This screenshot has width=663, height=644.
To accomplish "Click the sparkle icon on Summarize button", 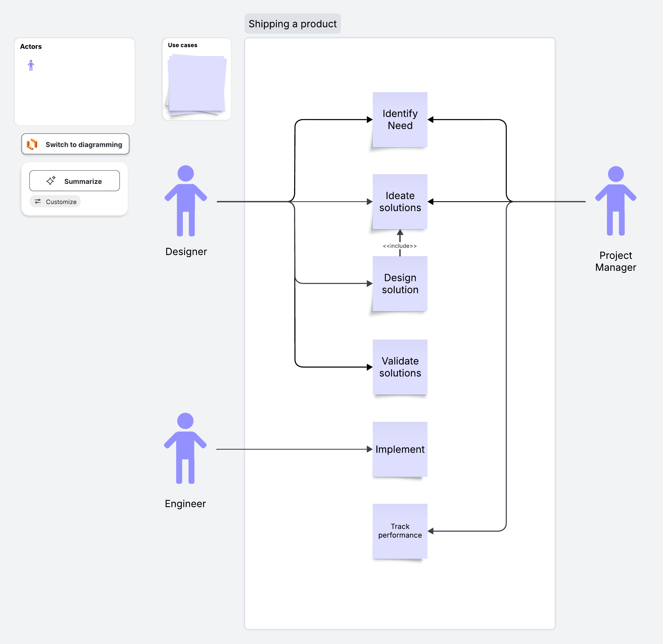I will (x=51, y=181).
